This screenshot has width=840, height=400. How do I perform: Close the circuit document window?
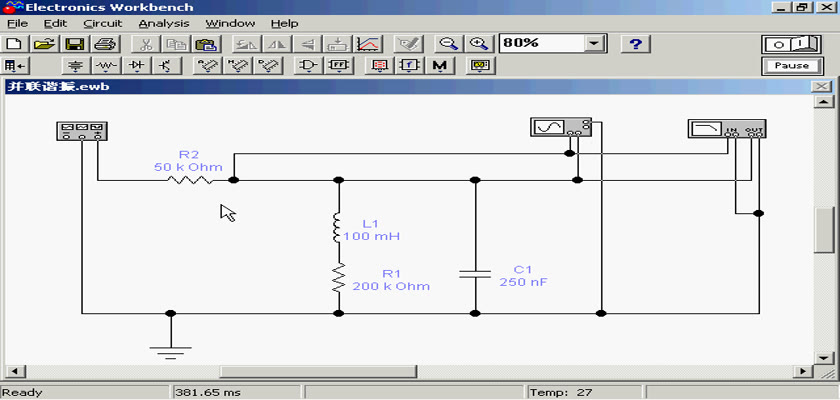tap(821, 87)
